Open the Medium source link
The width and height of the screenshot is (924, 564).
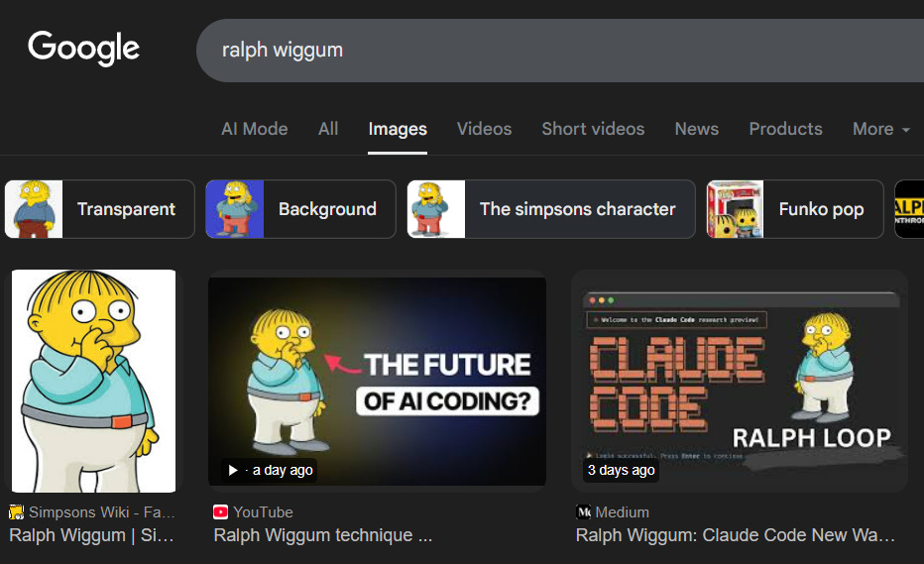pos(623,512)
